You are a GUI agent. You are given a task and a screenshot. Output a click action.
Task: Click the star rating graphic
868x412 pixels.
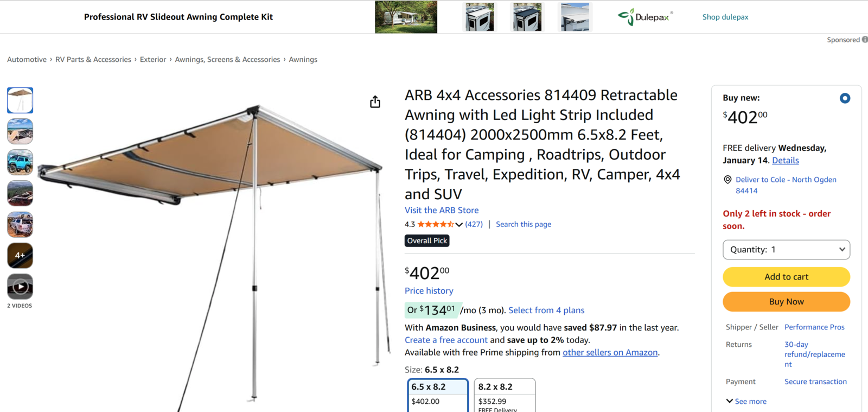coord(436,224)
